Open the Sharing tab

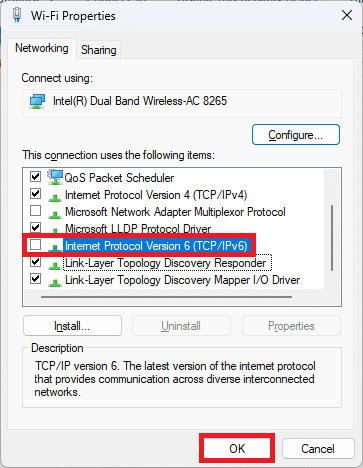pos(99,50)
